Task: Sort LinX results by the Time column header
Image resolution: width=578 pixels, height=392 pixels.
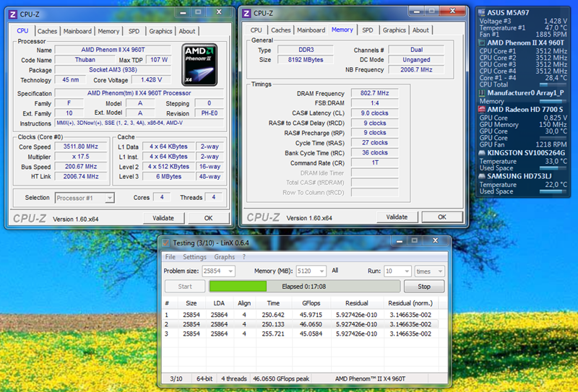Action: pyautogui.click(x=273, y=303)
